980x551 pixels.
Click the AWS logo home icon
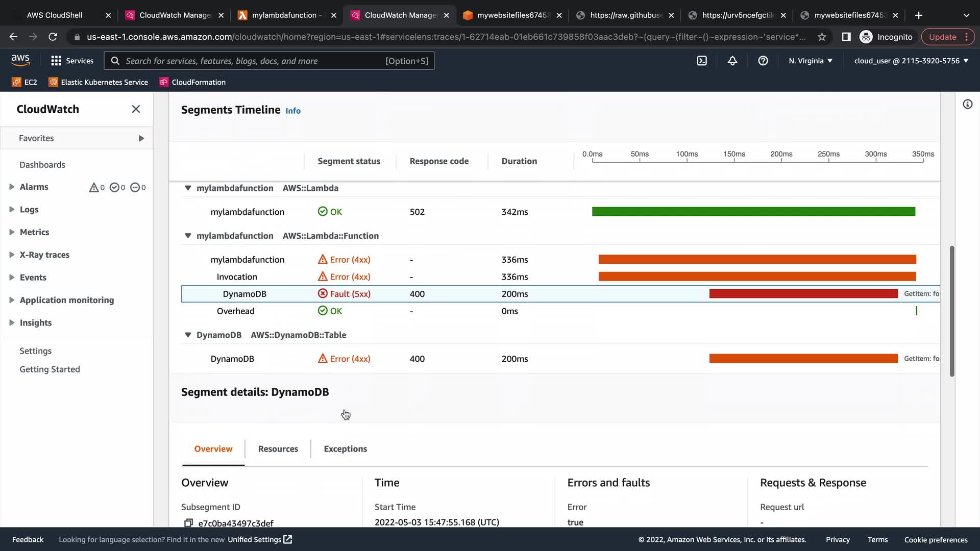tap(20, 60)
